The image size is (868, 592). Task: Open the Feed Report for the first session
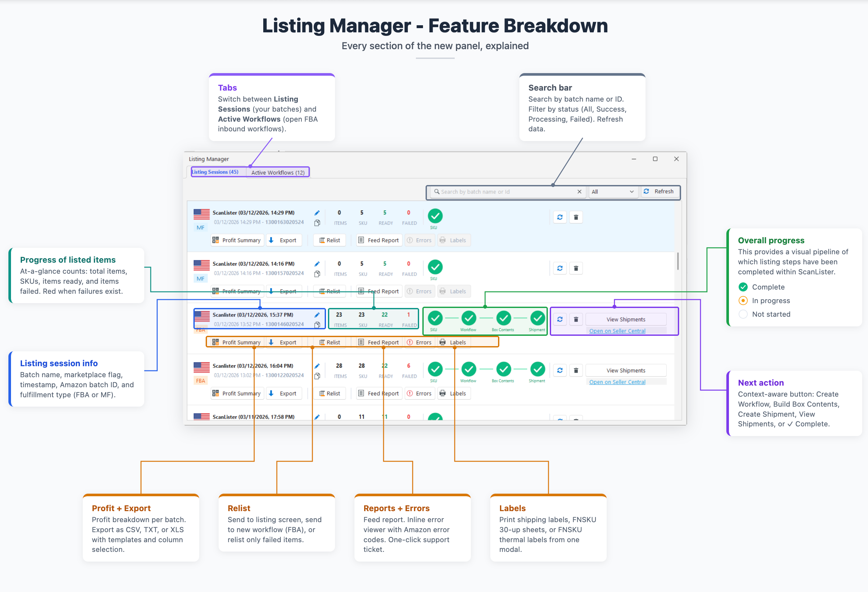[379, 240]
